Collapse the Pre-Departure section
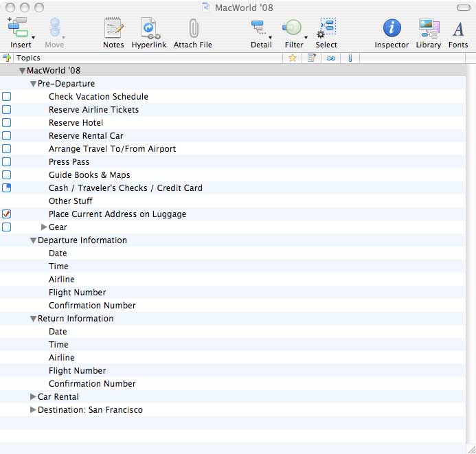This screenshot has width=476, height=454. 33,84
